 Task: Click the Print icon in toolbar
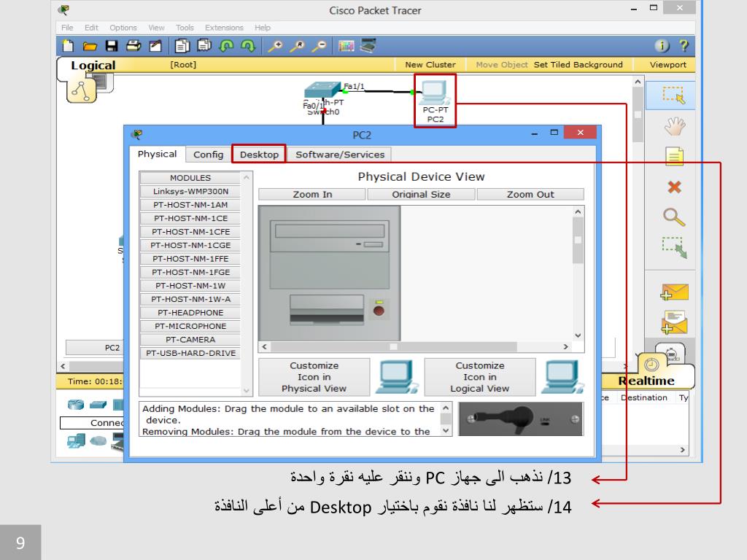tap(133, 46)
